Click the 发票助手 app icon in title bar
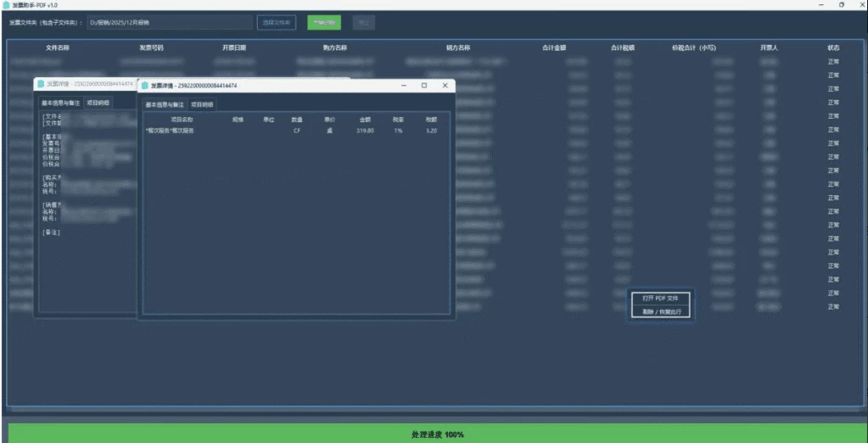This screenshot has height=443, width=868. [7, 5]
